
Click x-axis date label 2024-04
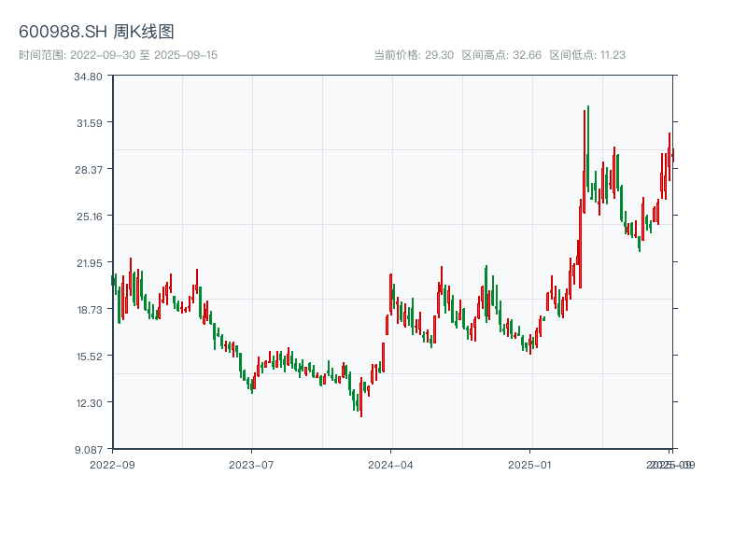click(x=390, y=465)
